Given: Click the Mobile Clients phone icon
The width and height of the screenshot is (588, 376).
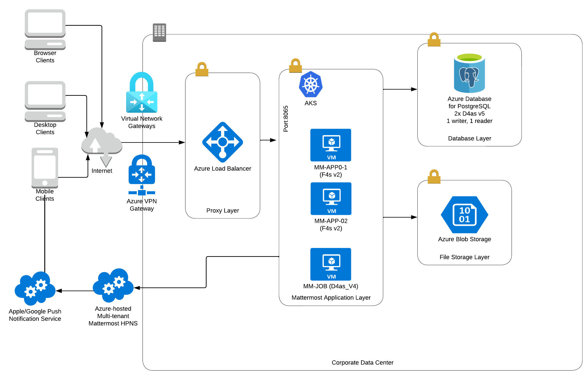Looking at the screenshot, I should pos(45,168).
